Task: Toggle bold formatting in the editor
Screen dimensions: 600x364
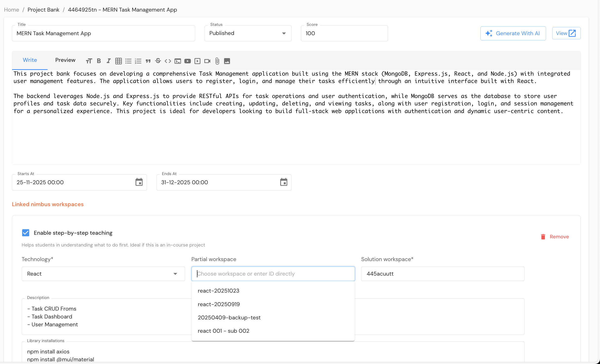Action: tap(99, 61)
